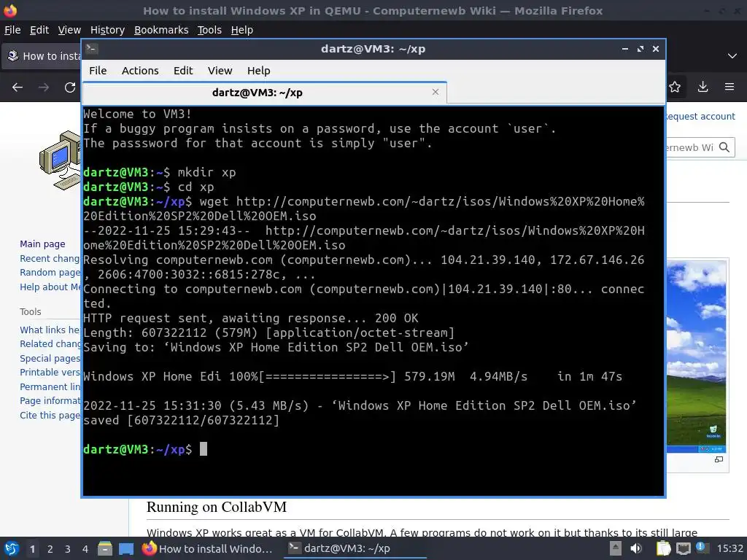
Task: Open Firefox hamburger application menu
Action: click(x=729, y=87)
